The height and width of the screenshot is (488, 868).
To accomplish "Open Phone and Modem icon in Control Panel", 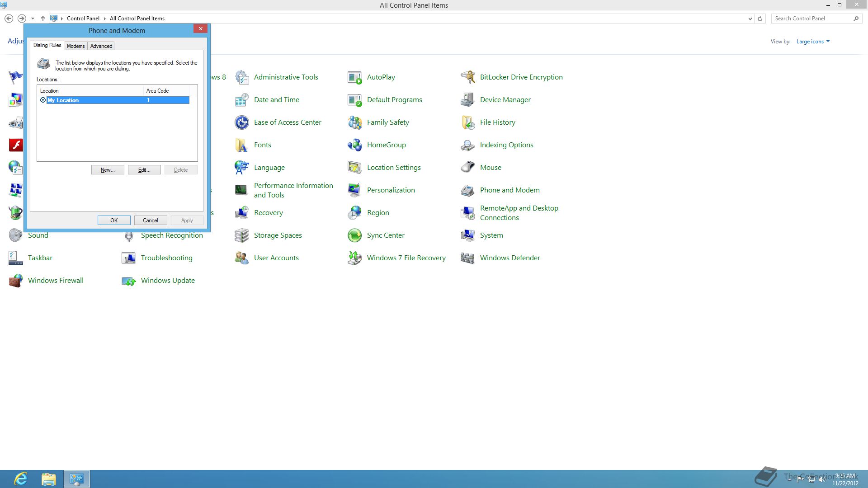I will 468,190.
